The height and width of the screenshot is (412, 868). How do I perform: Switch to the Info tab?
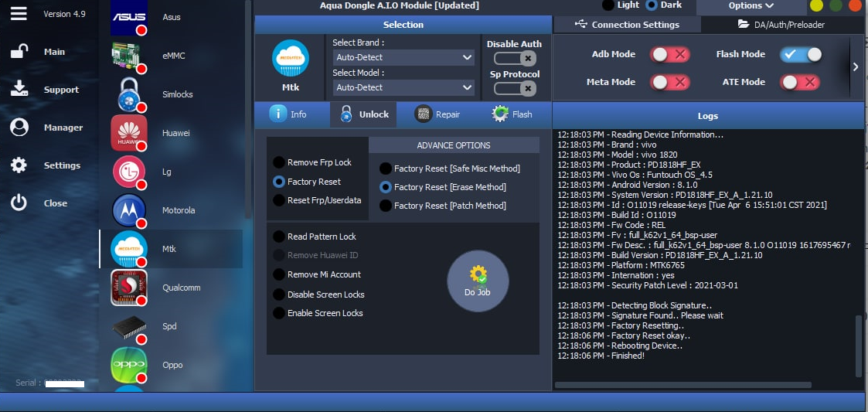pos(288,114)
